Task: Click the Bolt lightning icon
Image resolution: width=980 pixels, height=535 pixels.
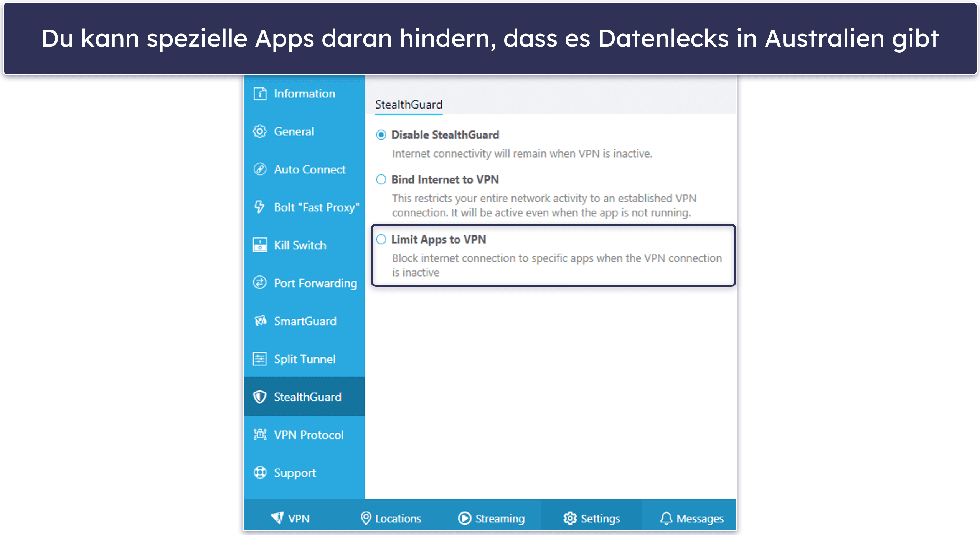Action: click(260, 207)
